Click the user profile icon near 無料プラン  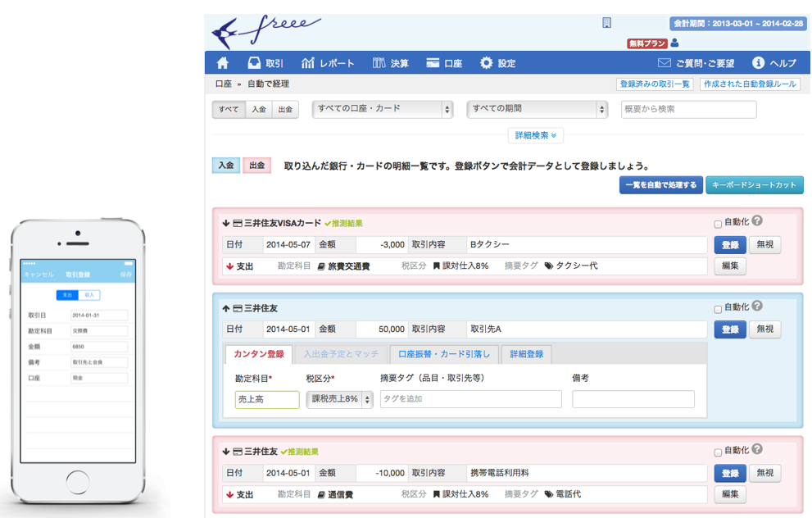[x=674, y=43]
